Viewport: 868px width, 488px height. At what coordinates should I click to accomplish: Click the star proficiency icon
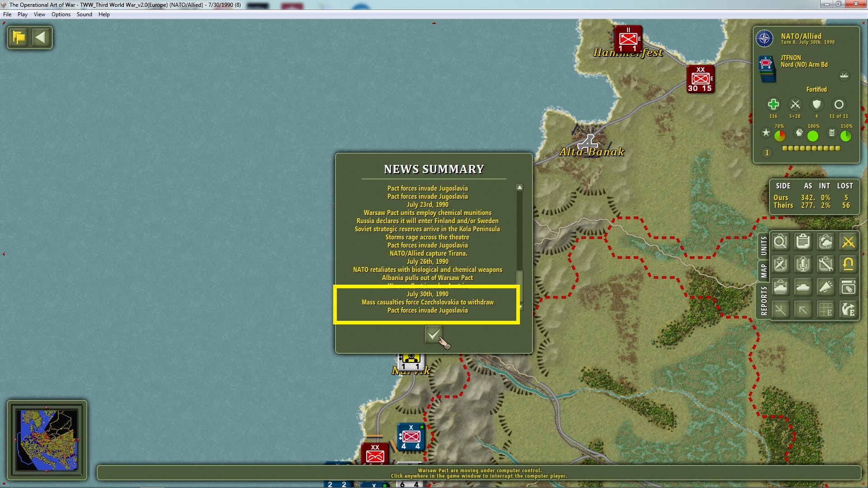tap(766, 133)
